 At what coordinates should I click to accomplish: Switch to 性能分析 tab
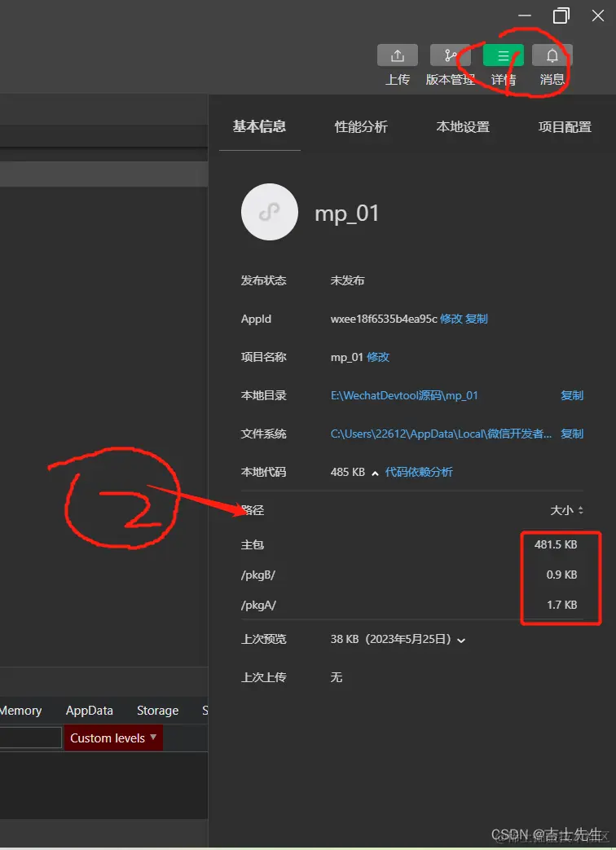point(361,127)
